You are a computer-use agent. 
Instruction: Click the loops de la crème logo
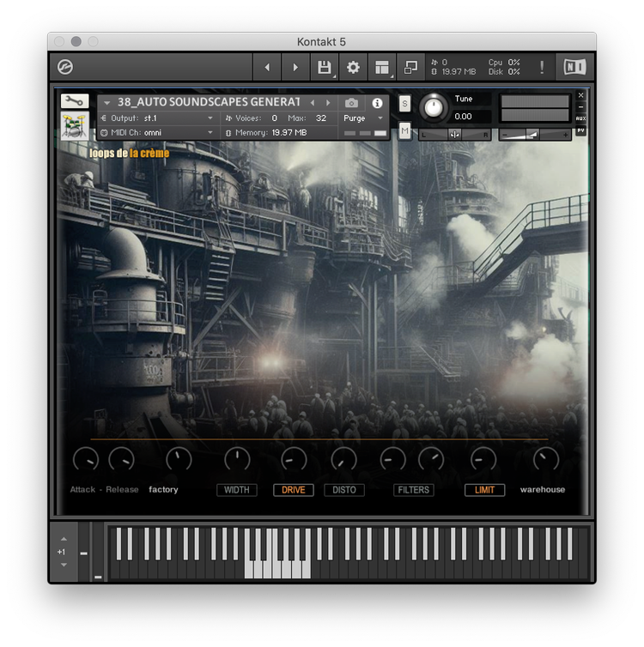[129, 153]
